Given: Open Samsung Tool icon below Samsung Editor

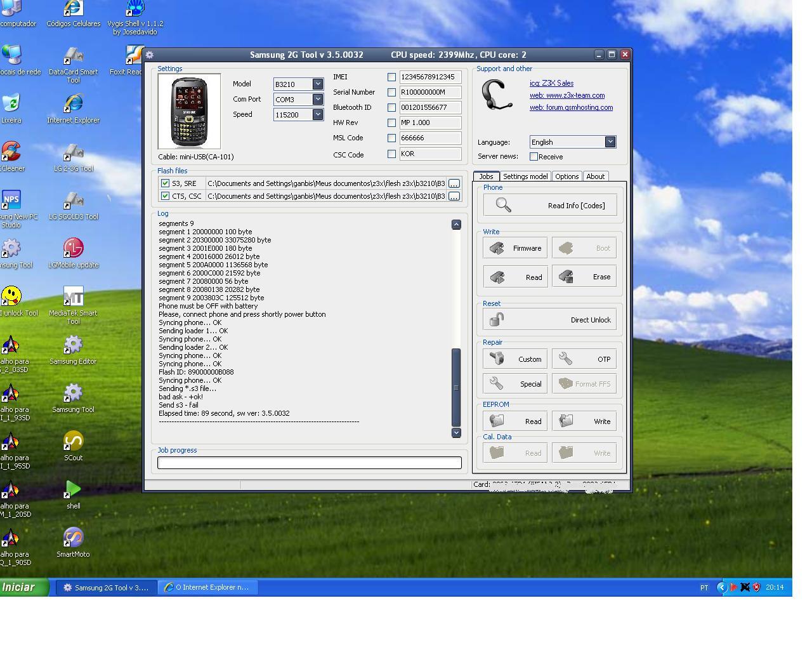Looking at the screenshot, I should [73, 398].
